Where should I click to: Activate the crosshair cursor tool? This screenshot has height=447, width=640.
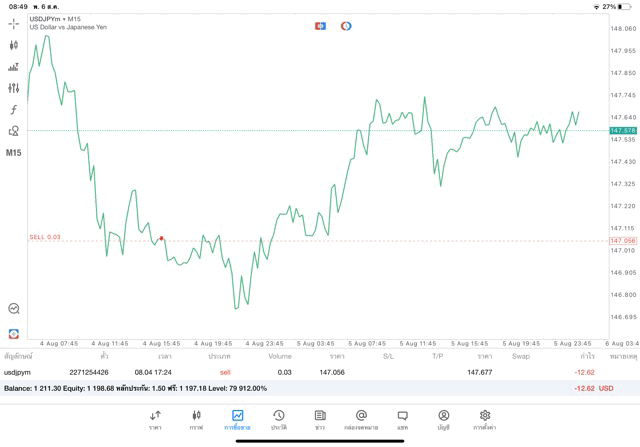14,23
